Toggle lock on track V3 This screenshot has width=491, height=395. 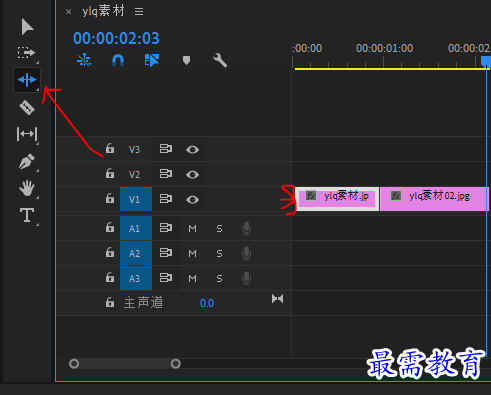[110, 148]
